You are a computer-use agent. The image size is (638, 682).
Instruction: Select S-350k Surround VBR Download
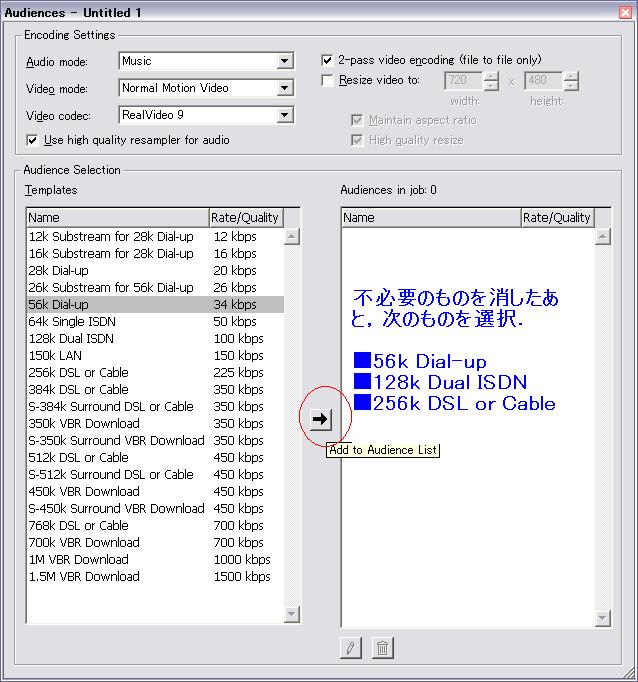[155, 440]
